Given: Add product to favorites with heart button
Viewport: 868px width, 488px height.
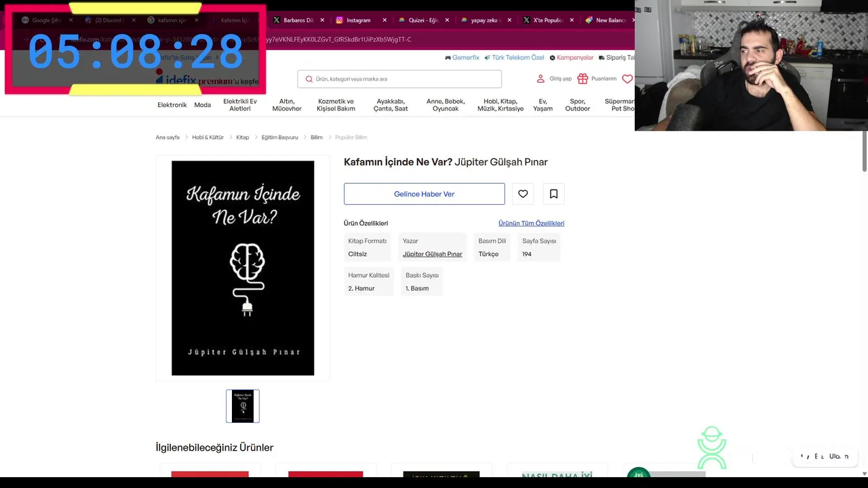Looking at the screenshot, I should 523,194.
